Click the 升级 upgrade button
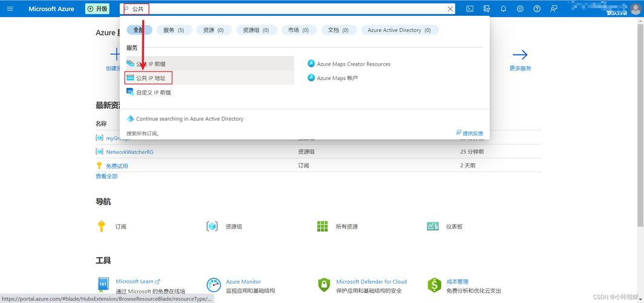 click(x=97, y=8)
